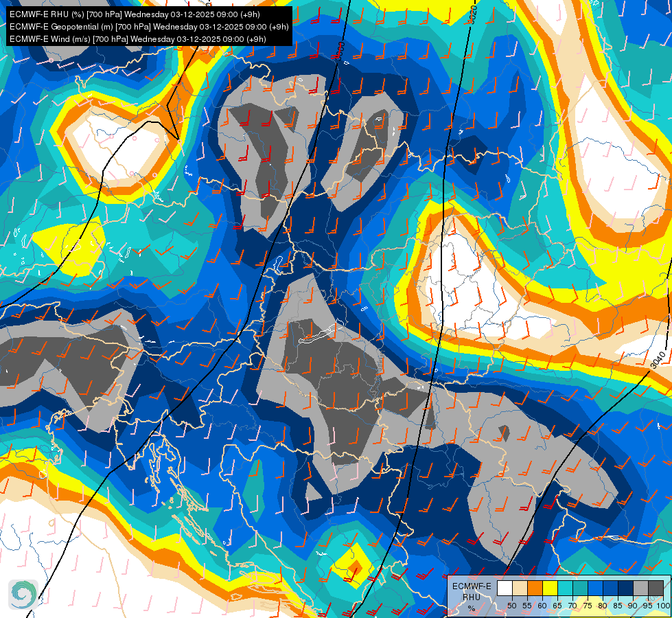Click the % unit label in the legend

(x=472, y=608)
